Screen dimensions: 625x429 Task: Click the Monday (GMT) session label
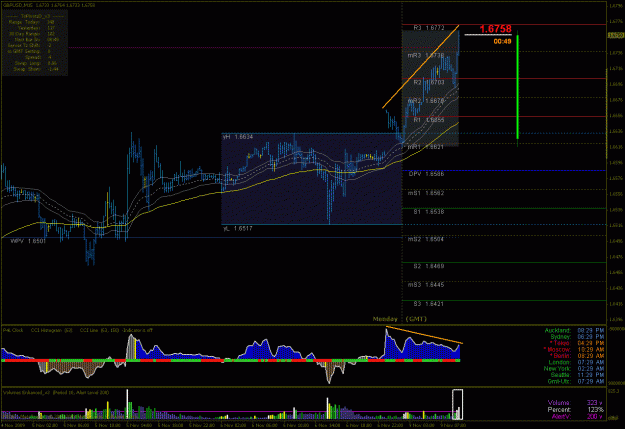tap(400, 319)
